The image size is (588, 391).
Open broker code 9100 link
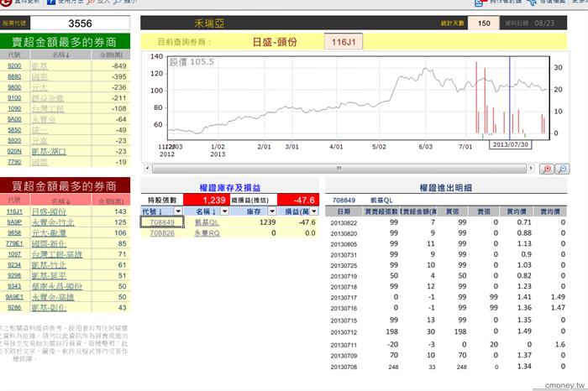14,97
